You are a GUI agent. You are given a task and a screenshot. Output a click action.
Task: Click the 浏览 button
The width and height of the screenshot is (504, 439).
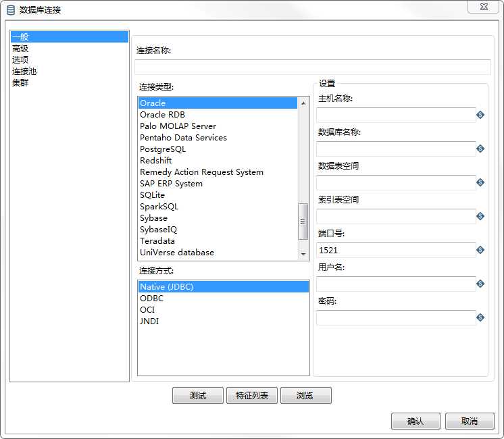(305, 395)
